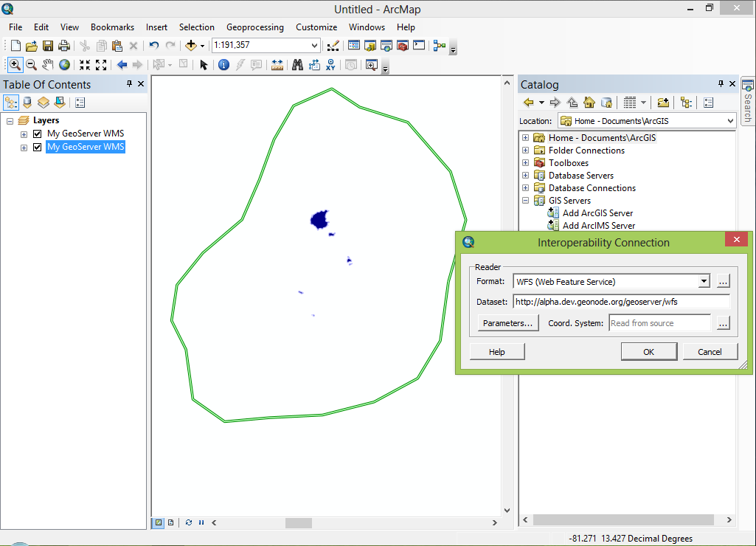Click the Dataset URL field

point(622,302)
